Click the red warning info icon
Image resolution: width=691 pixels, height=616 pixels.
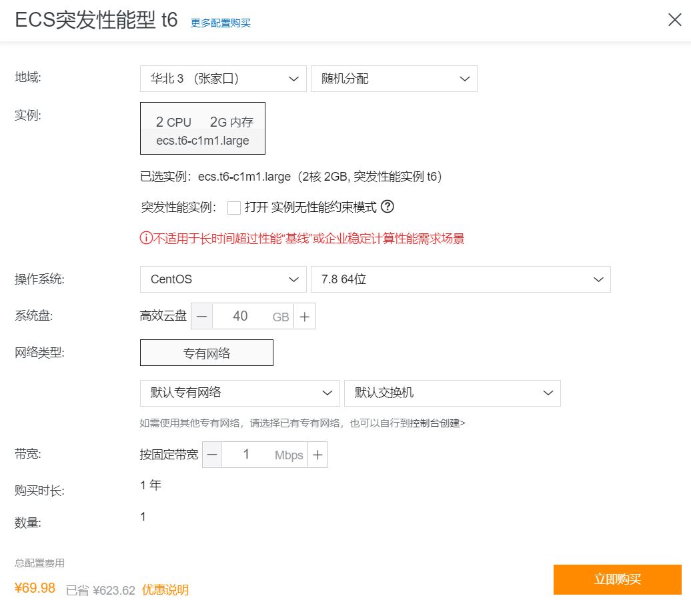[x=146, y=238]
